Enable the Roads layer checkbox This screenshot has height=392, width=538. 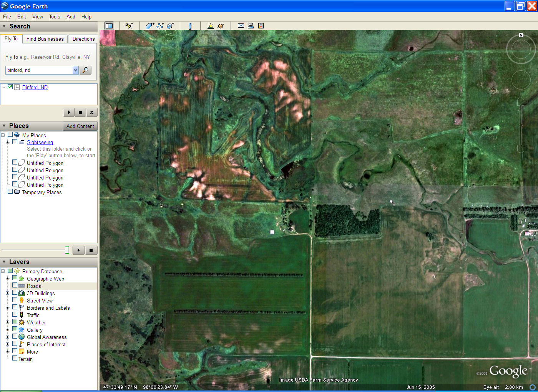point(15,286)
